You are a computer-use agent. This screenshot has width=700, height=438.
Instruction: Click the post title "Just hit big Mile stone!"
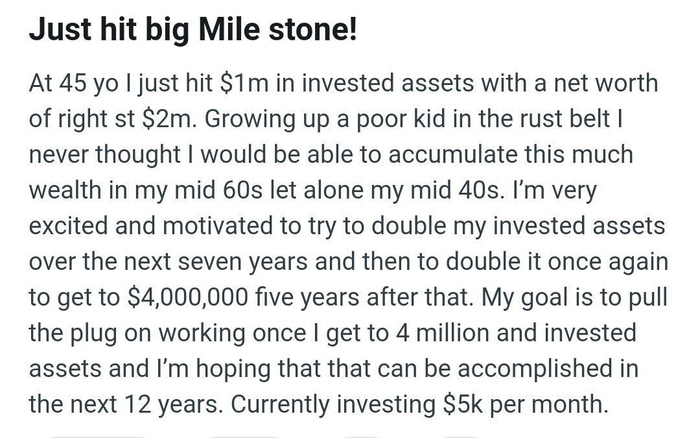tap(190, 31)
